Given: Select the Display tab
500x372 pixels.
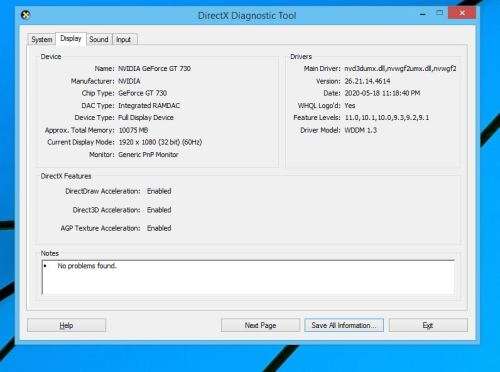Looking at the screenshot, I should 71,39.
